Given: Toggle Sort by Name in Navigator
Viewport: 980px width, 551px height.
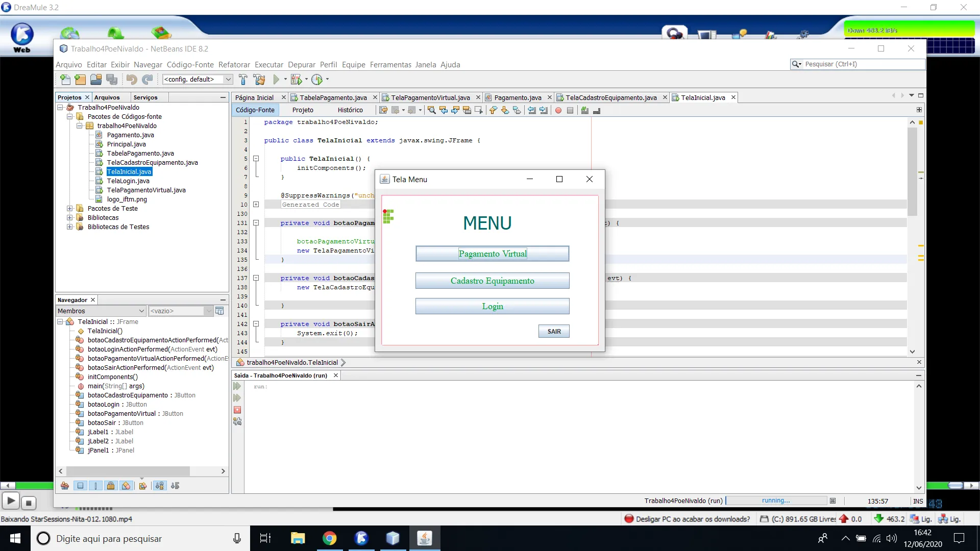Looking at the screenshot, I should coord(160,486).
